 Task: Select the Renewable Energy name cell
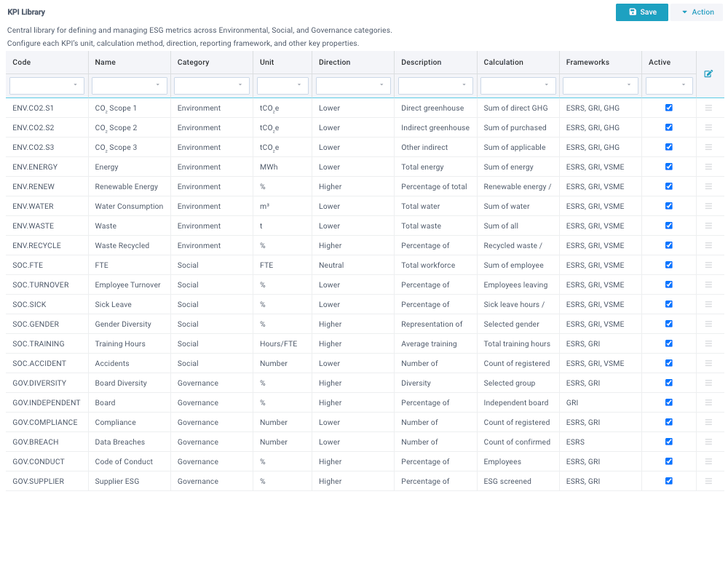point(129,186)
